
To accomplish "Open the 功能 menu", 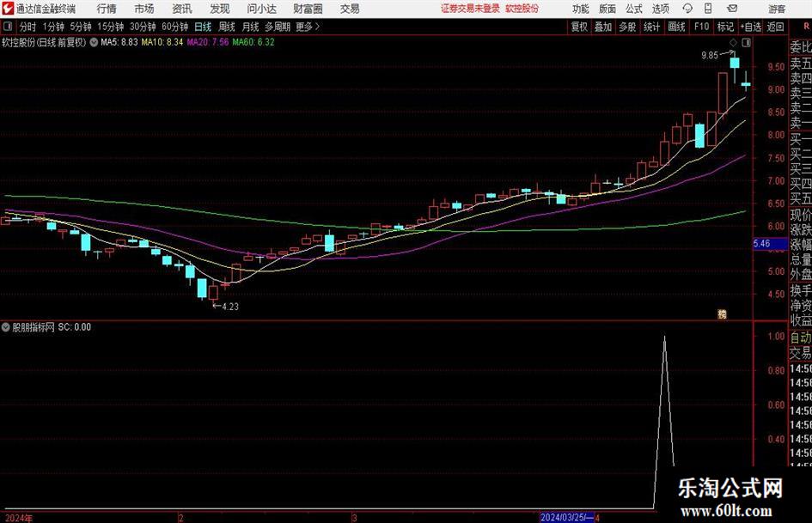I will (581, 9).
